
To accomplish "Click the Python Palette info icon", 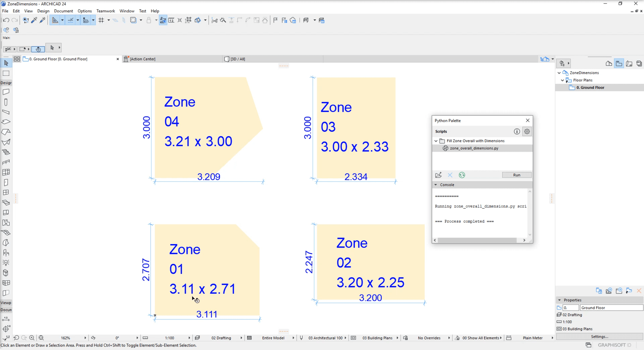I will (517, 131).
